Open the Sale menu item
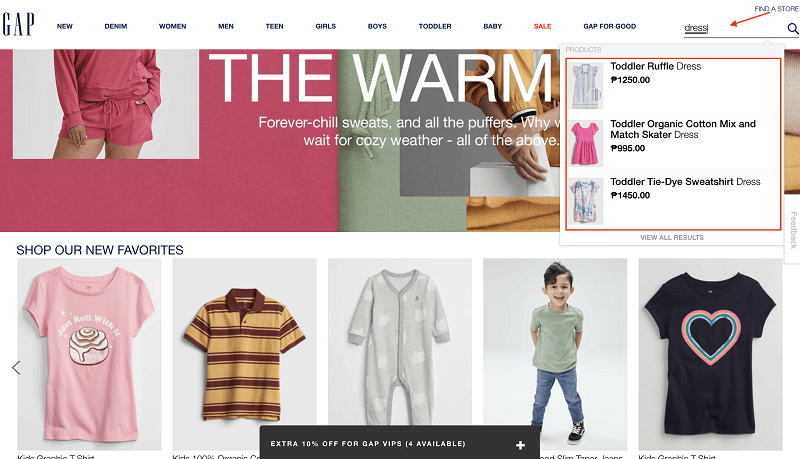Viewport: 800px width, 459px height. [542, 27]
